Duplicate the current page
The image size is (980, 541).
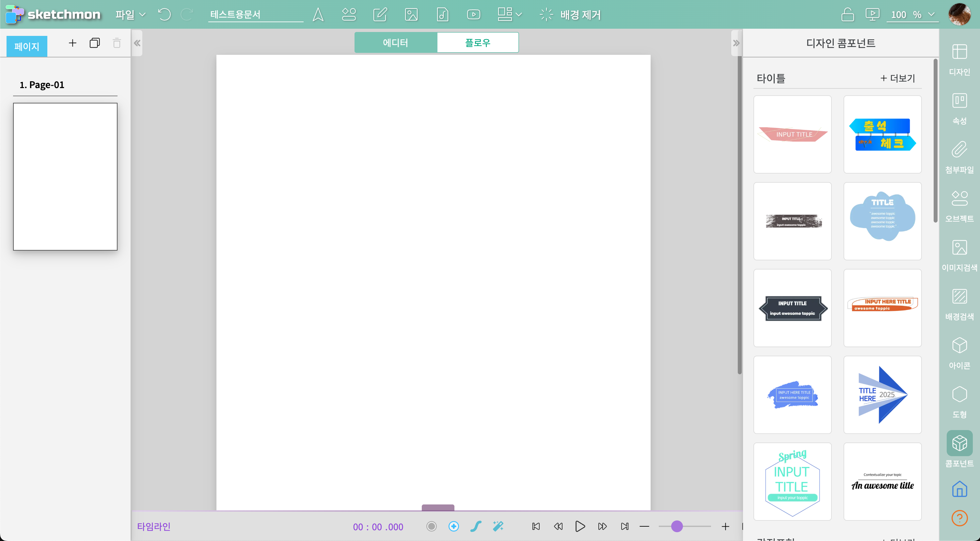[x=94, y=43]
